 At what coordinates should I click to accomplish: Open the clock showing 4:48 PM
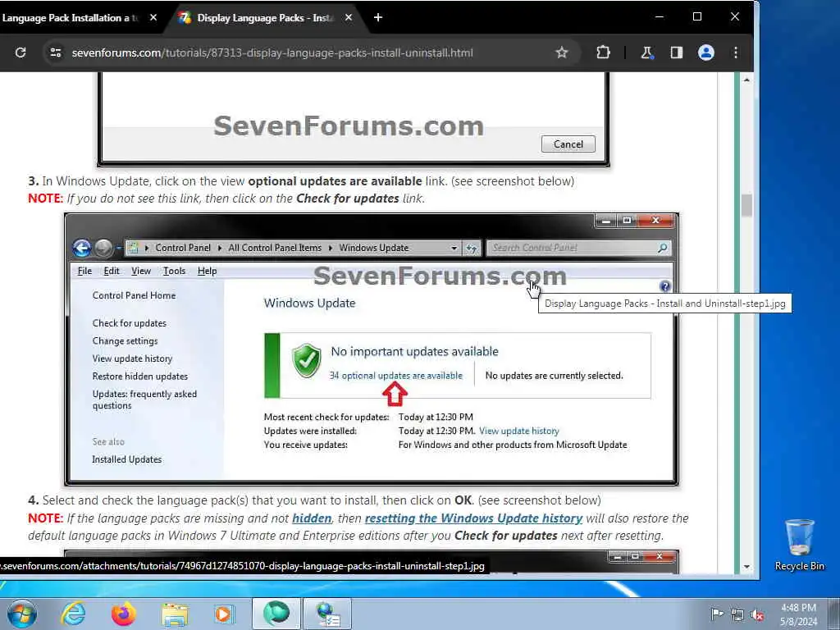coord(798,614)
